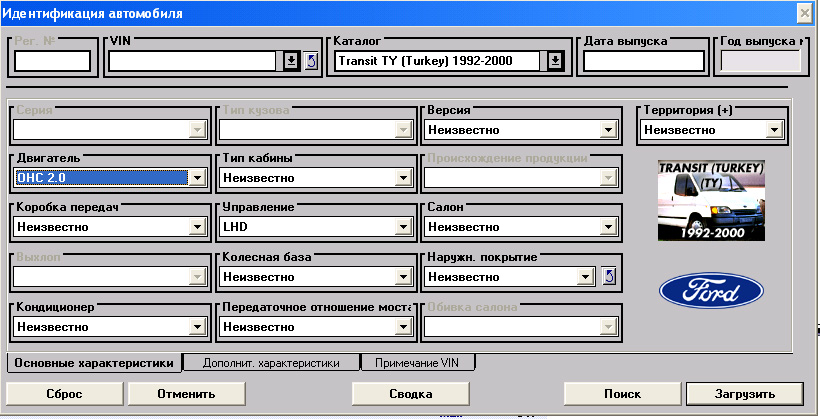This screenshot has width=820, height=419.
Task: Close the Идентификация автомобиля dialog
Action: (804, 14)
